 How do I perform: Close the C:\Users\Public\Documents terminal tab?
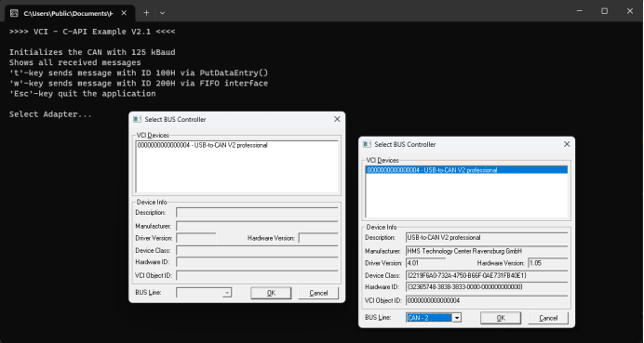pyautogui.click(x=124, y=13)
